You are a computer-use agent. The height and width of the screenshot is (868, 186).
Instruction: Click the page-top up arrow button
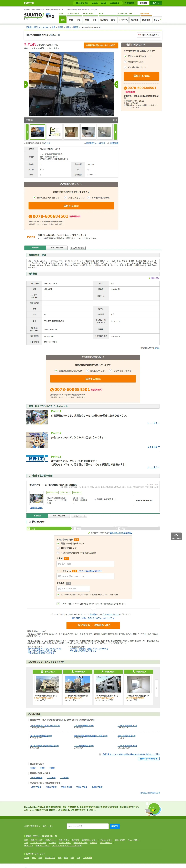coord(176,536)
